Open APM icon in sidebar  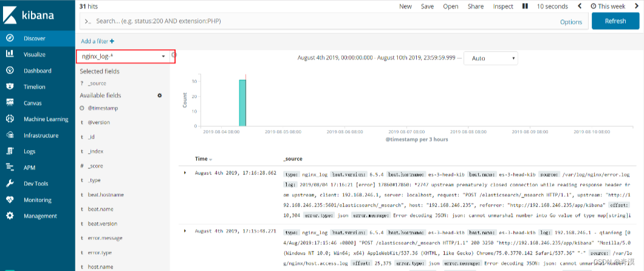pyautogui.click(x=10, y=168)
